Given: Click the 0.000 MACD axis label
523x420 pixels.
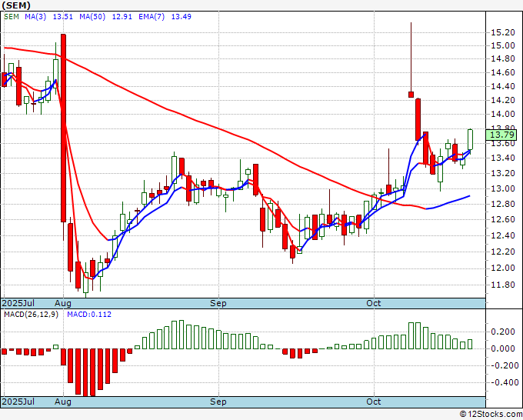Looking at the screenshot, I should point(503,348).
